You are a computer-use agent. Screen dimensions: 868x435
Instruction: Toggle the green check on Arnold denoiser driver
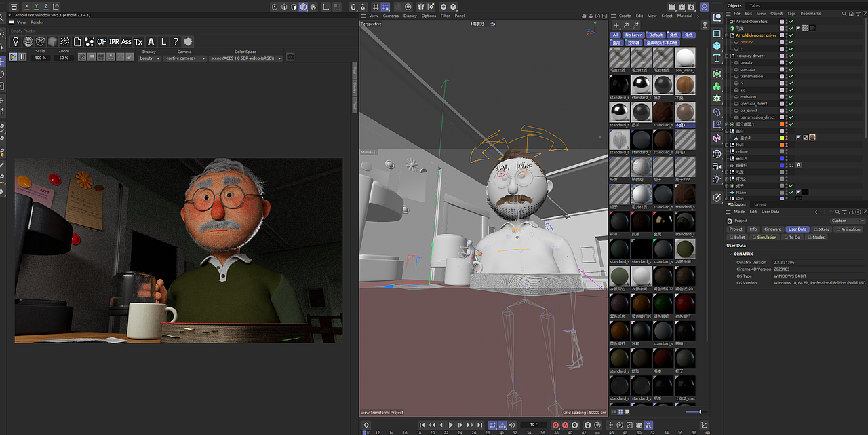[791, 35]
